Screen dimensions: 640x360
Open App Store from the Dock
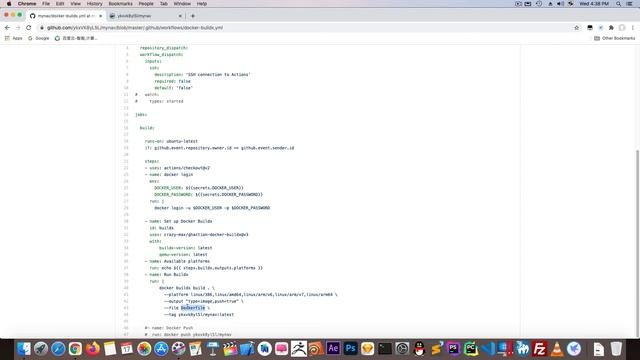click(161, 349)
